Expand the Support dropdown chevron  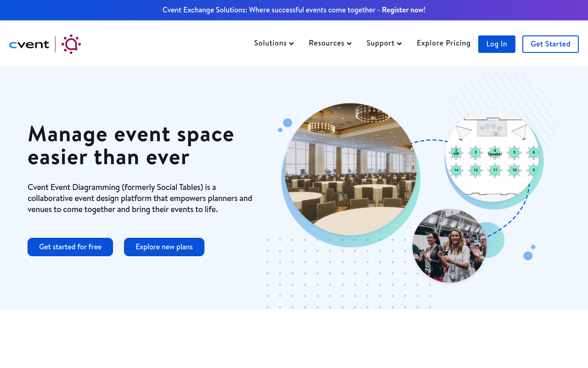[x=400, y=44]
